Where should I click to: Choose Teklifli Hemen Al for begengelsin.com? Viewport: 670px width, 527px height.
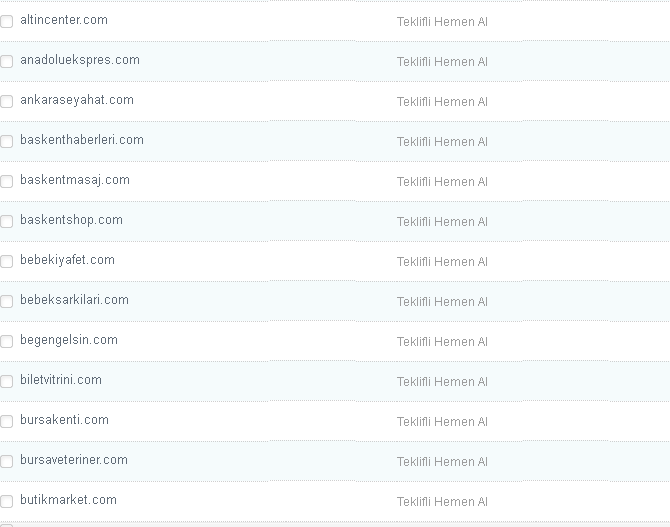pyautogui.click(x=442, y=342)
